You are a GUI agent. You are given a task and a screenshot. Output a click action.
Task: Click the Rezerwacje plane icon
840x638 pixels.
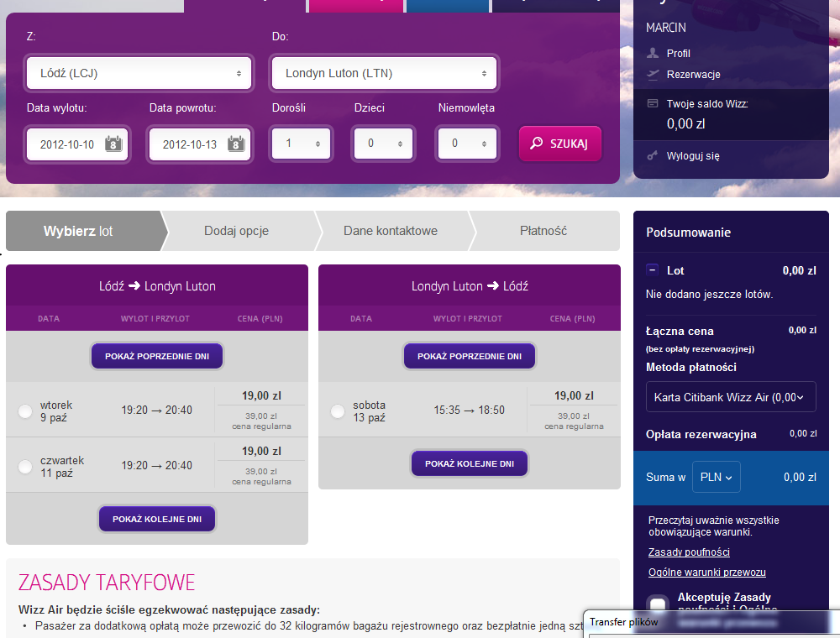tap(653, 74)
